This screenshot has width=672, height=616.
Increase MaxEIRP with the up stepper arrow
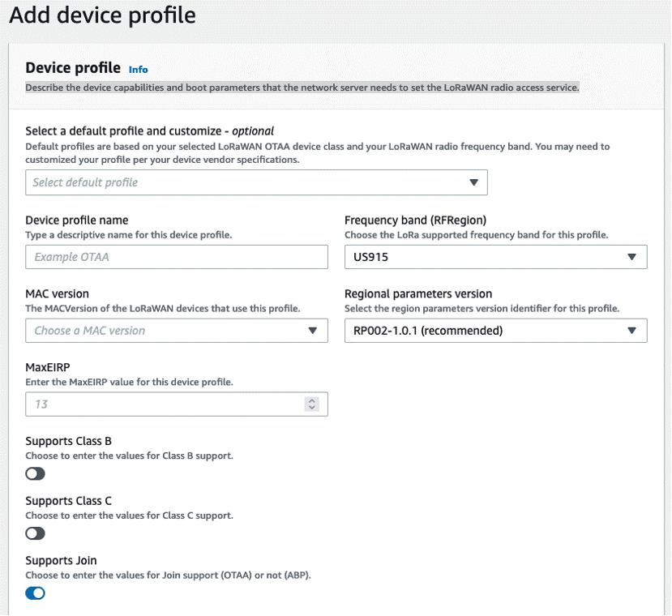pos(312,400)
